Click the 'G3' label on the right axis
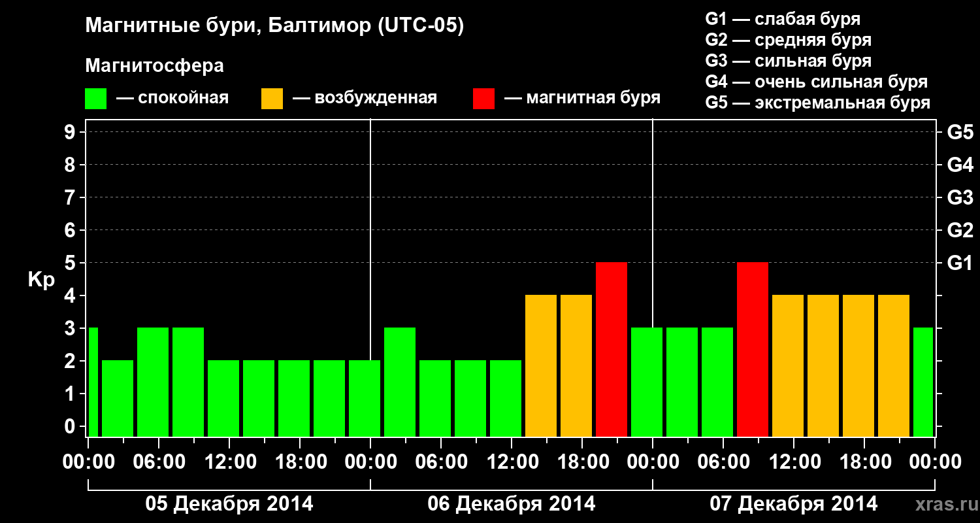Image resolution: width=980 pixels, height=523 pixels. point(960,197)
